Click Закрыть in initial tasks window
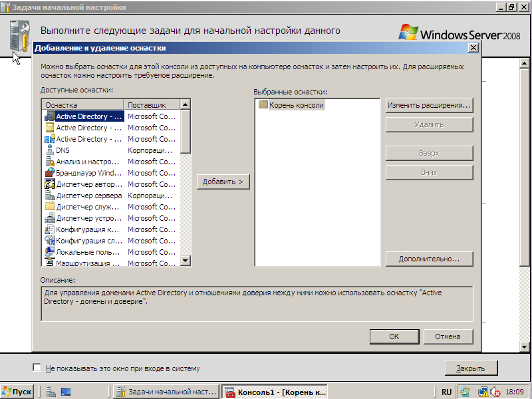532x399 pixels. (471, 368)
